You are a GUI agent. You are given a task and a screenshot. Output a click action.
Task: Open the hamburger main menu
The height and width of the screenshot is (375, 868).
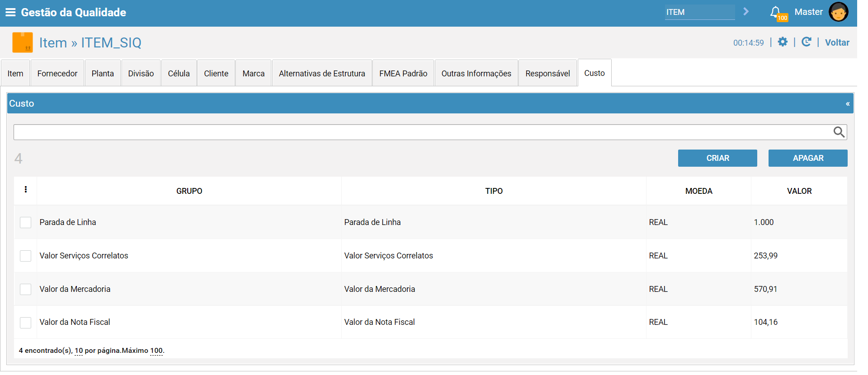click(10, 12)
